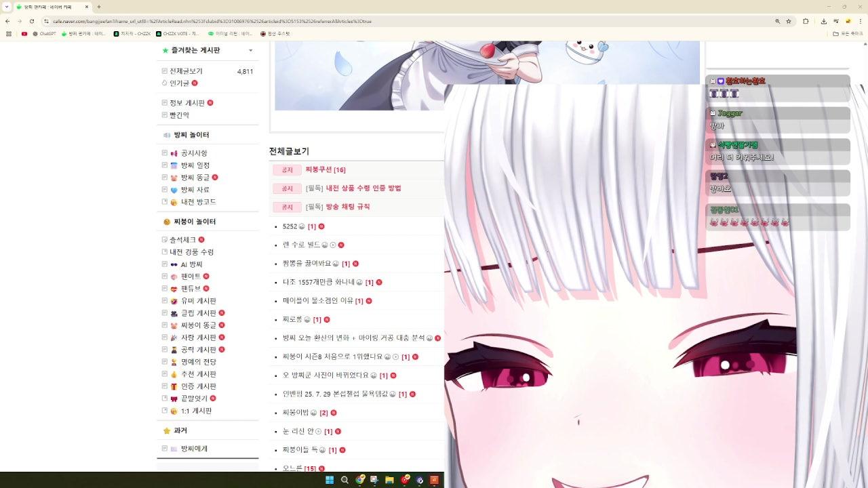Screen dimensions: 868x488
Task: Open notice 방송 채팅 규칙
Action: coord(348,207)
